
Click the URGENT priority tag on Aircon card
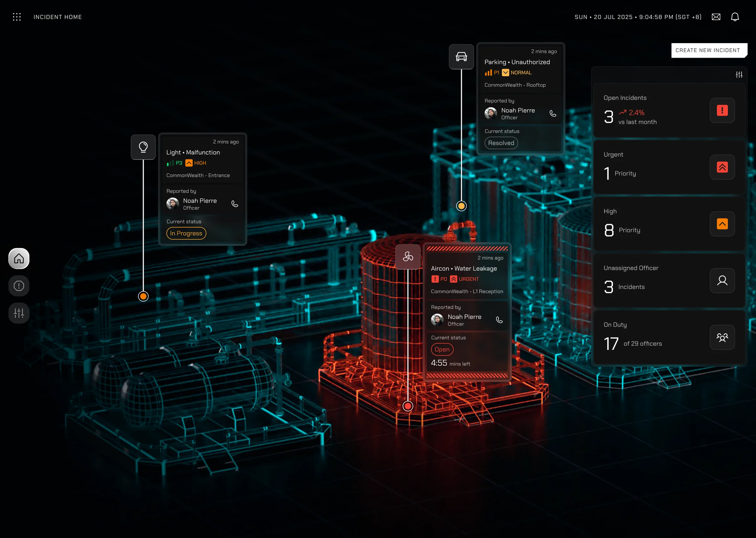coord(464,279)
